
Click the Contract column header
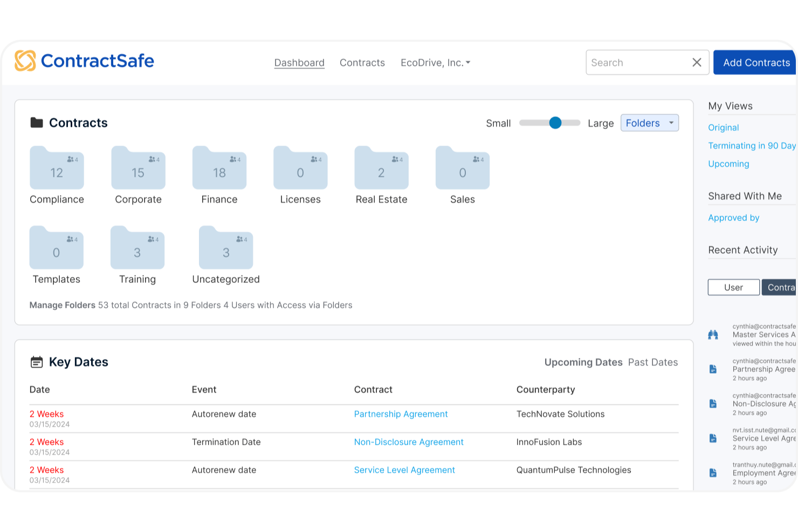[x=373, y=390]
